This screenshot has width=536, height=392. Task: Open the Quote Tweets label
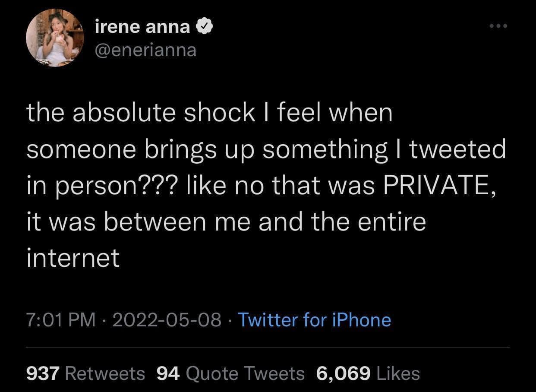point(245,373)
